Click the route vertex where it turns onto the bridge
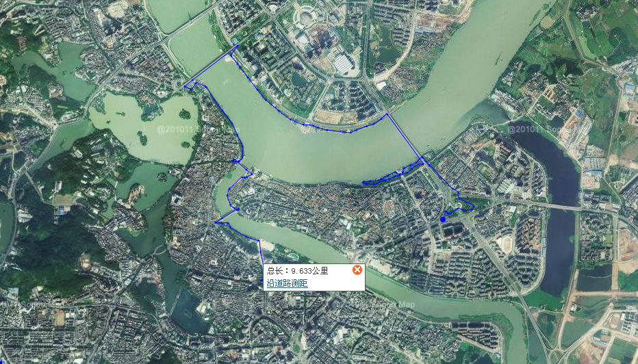Image resolution: width=638 pixels, height=364 pixels. tap(387, 114)
